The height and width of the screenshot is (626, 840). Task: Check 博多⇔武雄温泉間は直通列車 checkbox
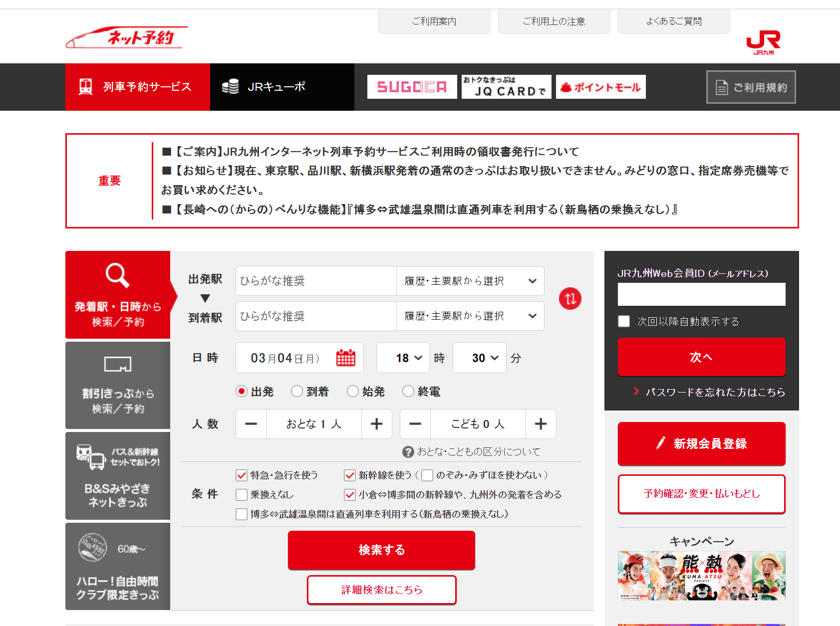coord(242,514)
